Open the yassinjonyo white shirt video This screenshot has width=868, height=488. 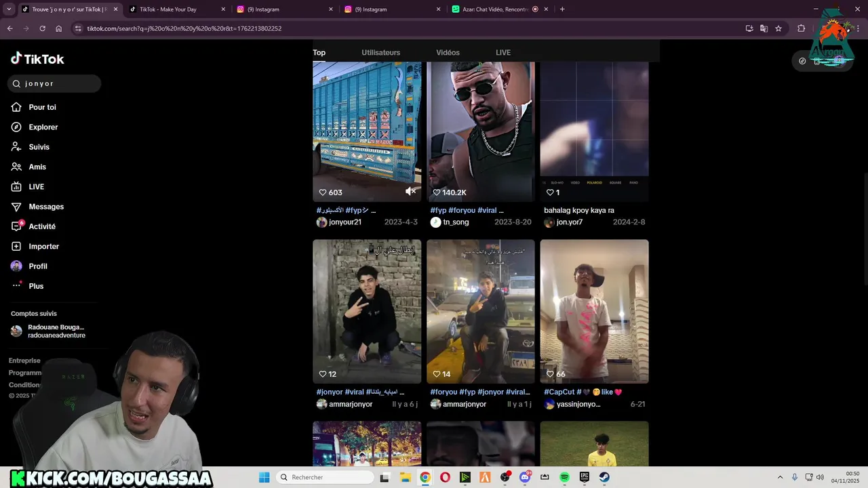[x=595, y=311]
